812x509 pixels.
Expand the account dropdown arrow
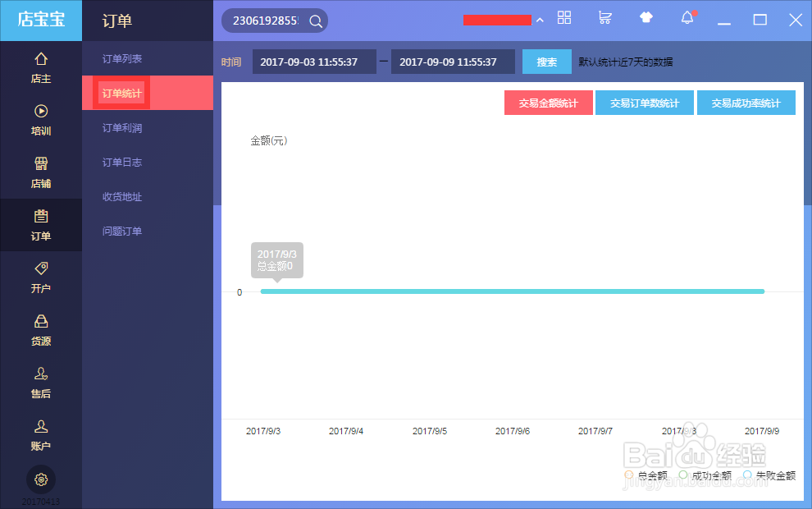[541, 21]
